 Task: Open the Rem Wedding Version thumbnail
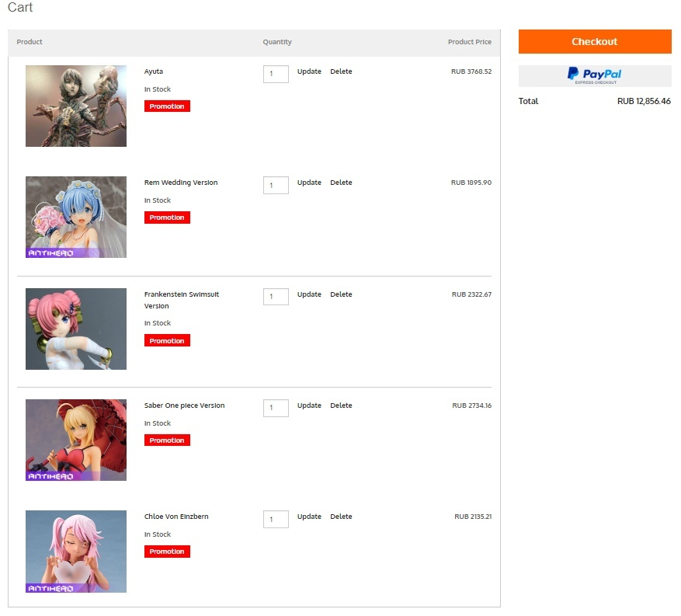point(76,218)
